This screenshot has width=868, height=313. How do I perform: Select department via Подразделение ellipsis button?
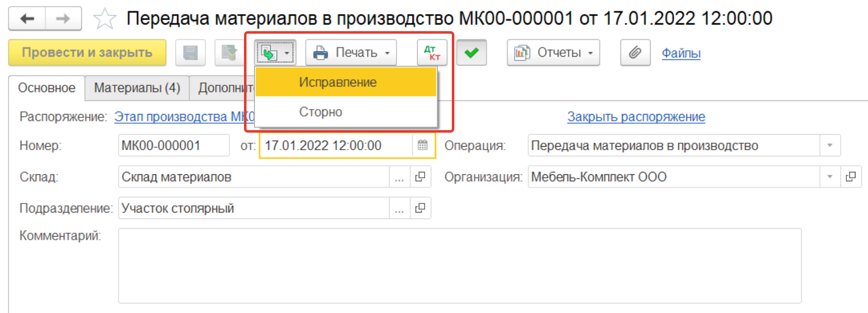pyautogui.click(x=399, y=208)
